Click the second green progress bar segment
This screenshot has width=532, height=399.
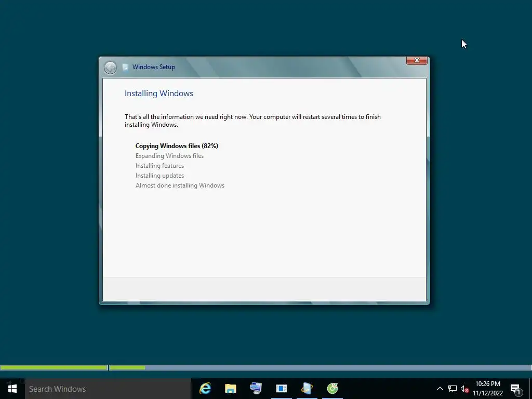127,367
